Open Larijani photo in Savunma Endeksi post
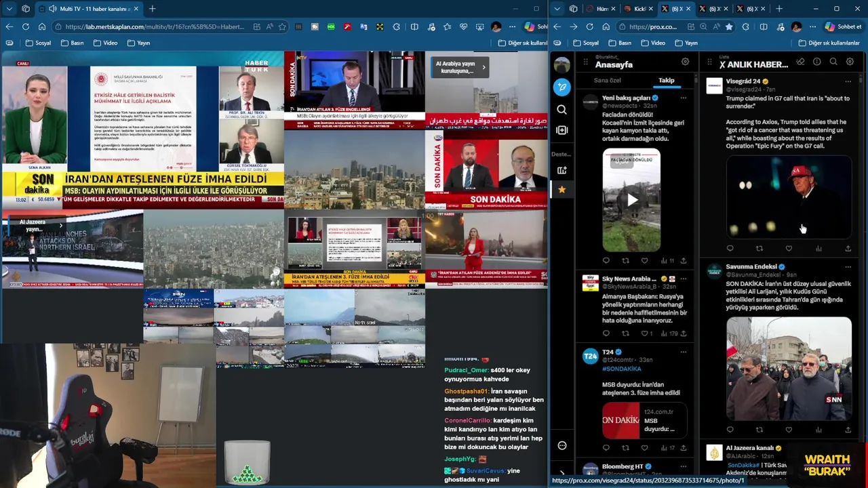The height and width of the screenshot is (488, 868). pos(789,369)
